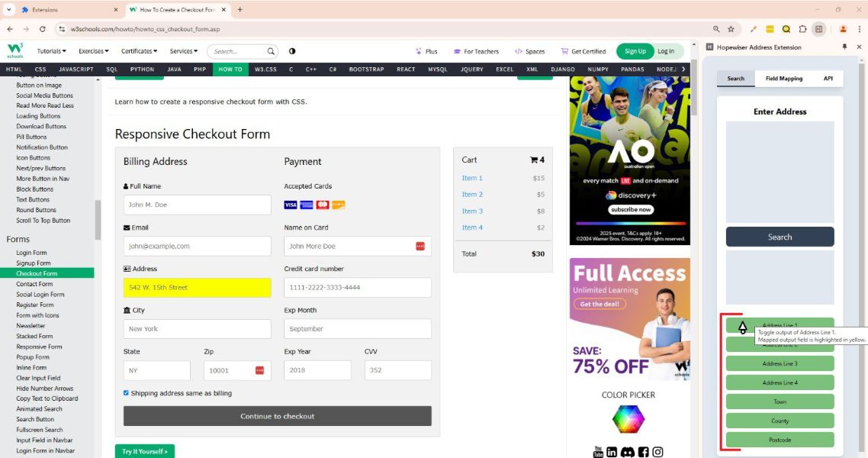868x458 pixels.
Task: Click the W3Schools logo icon
Action: coord(15,51)
